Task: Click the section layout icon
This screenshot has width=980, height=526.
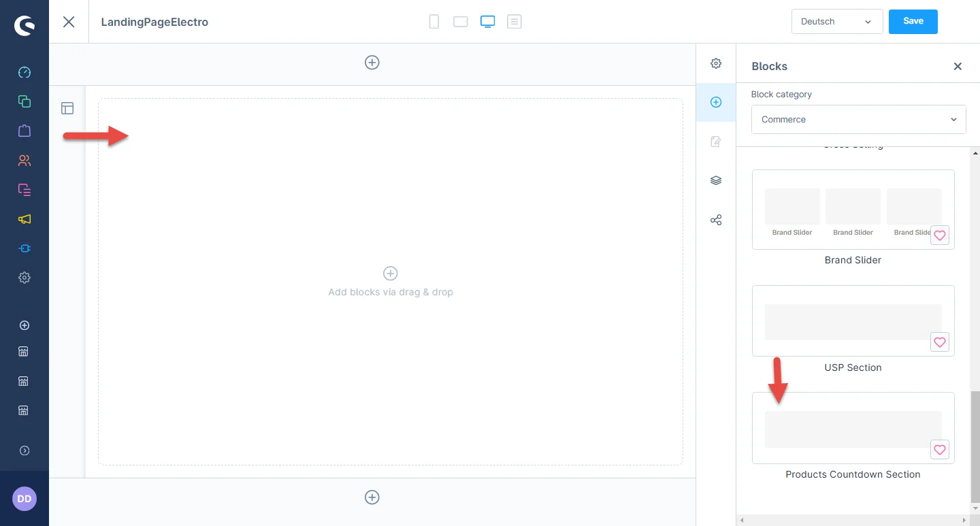Action: coord(67,108)
